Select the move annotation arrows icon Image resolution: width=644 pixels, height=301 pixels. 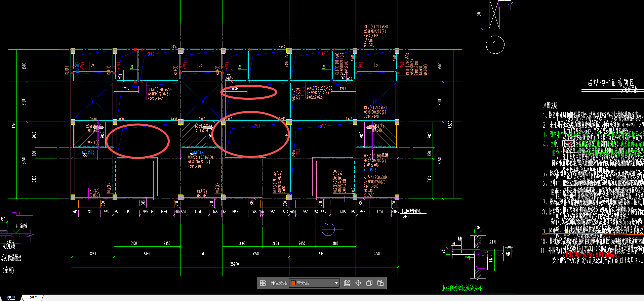[358, 283]
